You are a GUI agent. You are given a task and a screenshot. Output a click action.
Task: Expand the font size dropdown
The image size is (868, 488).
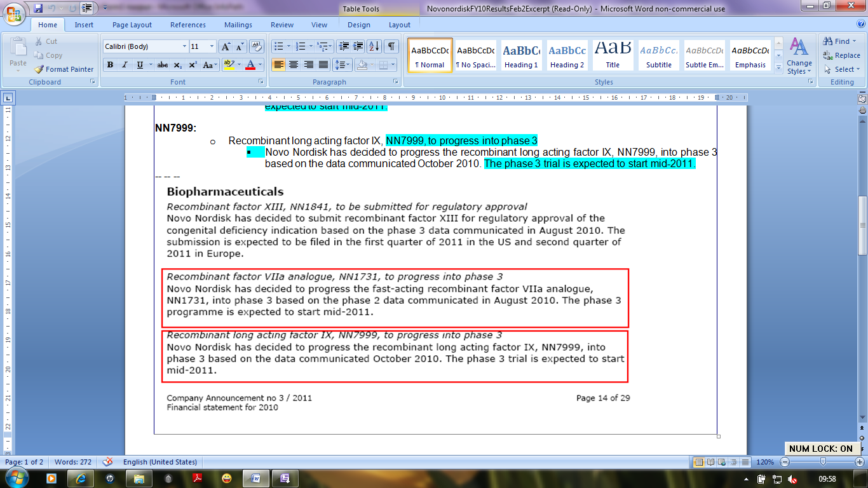[x=212, y=46]
